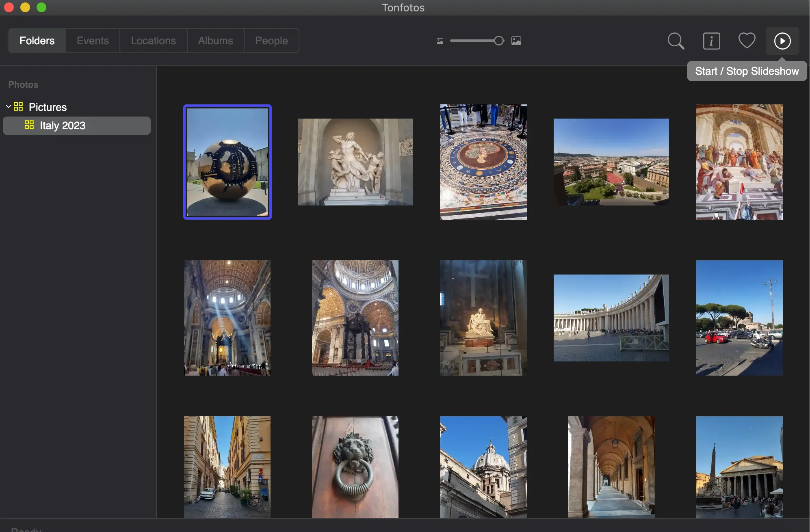Click the large thumbnail size icon

pyautogui.click(x=515, y=40)
